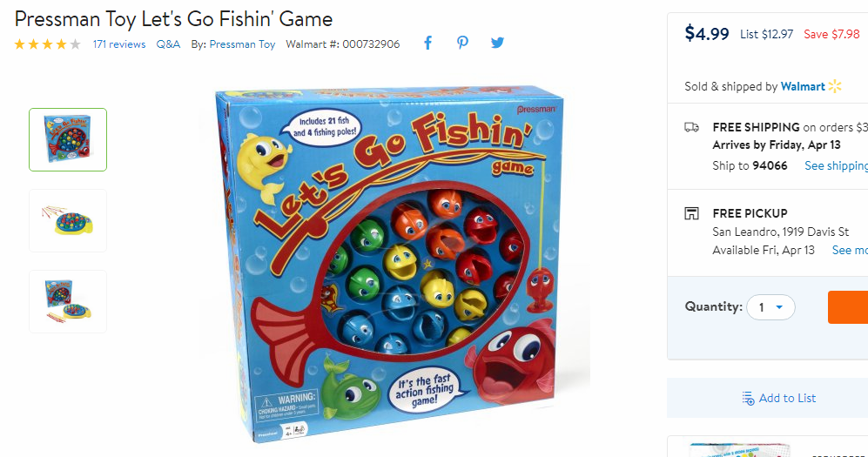This screenshot has width=868, height=457.
Task: Open the Q&A link
Action: click(168, 44)
